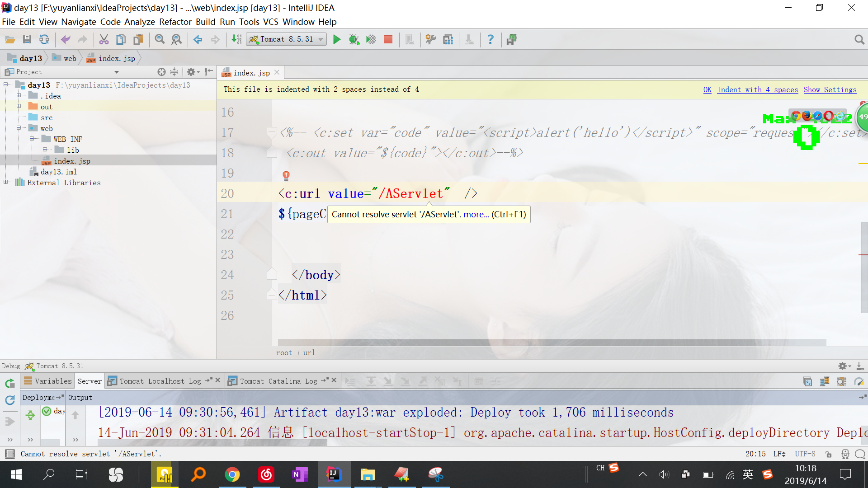Viewport: 868px width, 488px height.
Task: Expand the out folder node
Action: 19,106
